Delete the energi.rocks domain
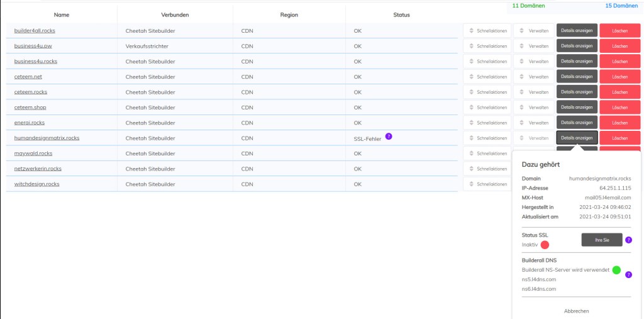644x319 pixels. pyautogui.click(x=619, y=123)
